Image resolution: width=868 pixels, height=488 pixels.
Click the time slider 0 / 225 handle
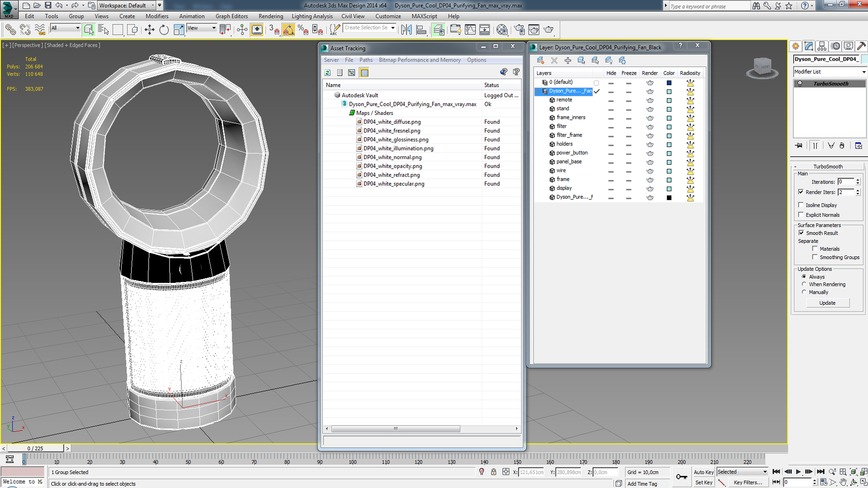tap(35, 448)
